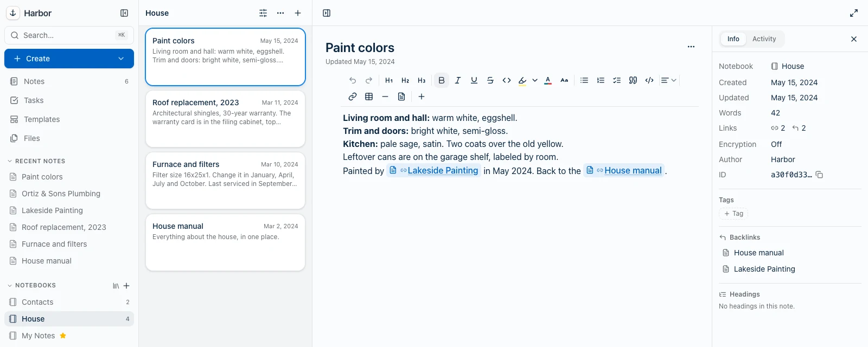This screenshot has width=868, height=347.
Task: Toggle italic formatting
Action: tap(458, 80)
